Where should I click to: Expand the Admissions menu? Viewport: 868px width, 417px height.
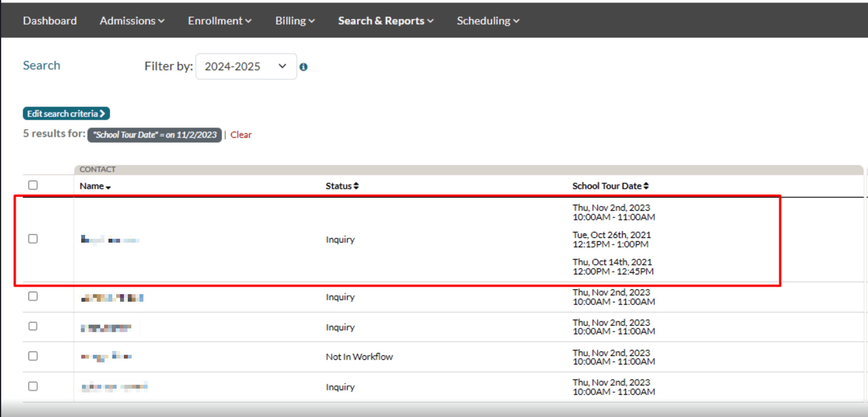click(x=132, y=21)
